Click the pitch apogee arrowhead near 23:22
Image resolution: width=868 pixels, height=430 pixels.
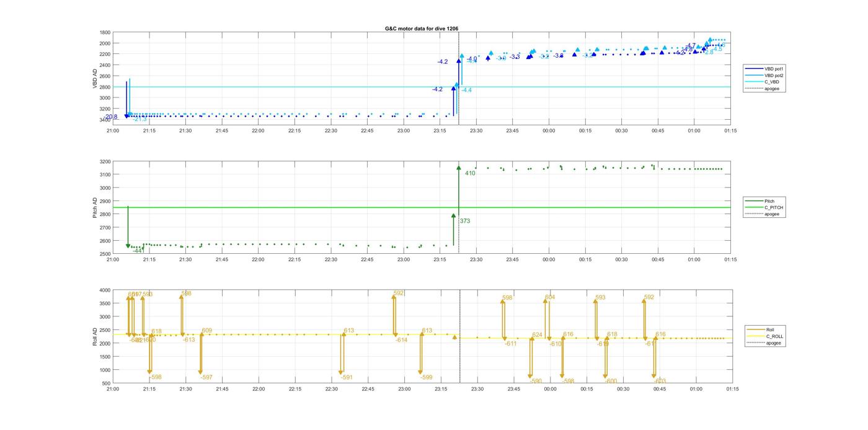tap(459, 168)
